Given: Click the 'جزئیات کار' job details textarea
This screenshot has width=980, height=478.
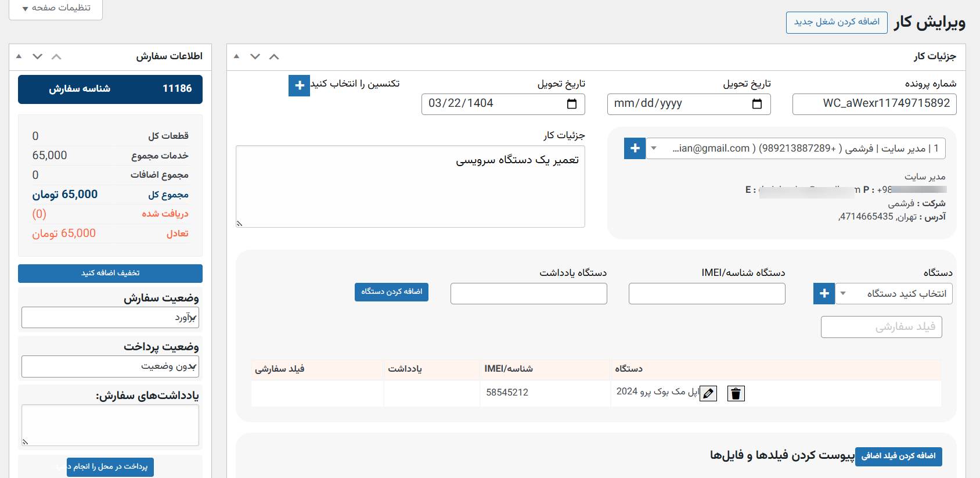Looking at the screenshot, I should pos(410,186).
